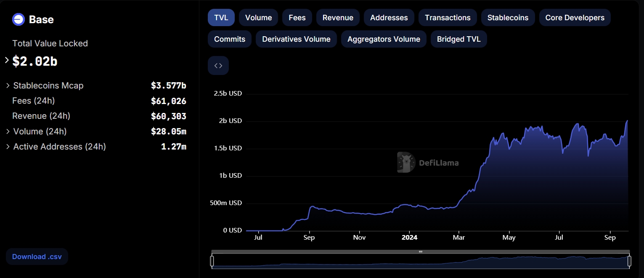Screen dimensions: 644x278
Task: Enable the Bridged TVL toggle
Action: (459, 39)
